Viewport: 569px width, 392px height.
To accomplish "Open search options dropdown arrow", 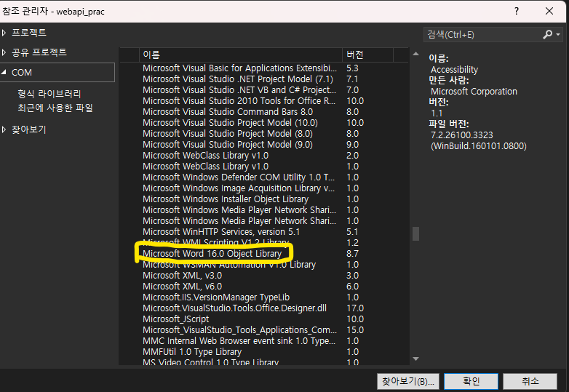I will coord(558,35).
